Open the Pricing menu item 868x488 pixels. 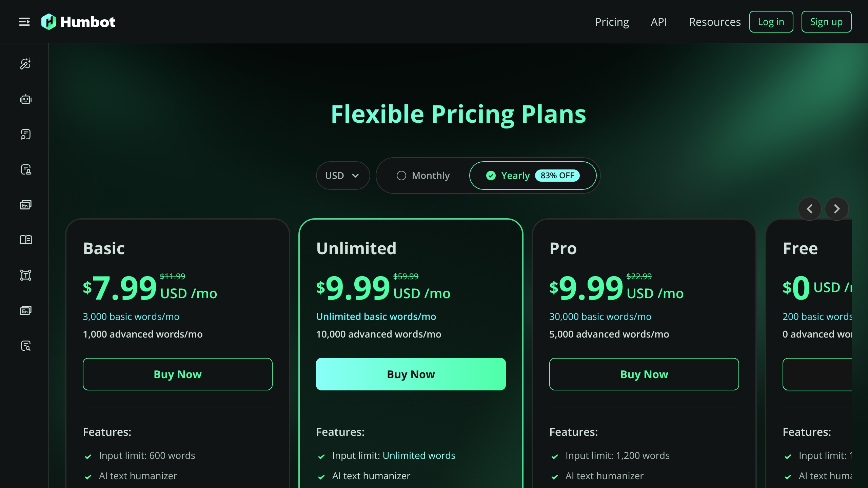(612, 22)
